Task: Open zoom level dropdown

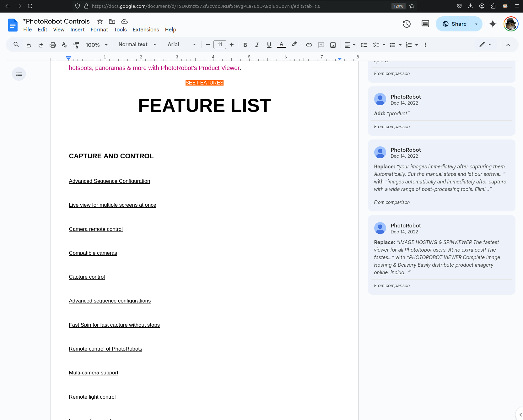Action: coord(97,45)
